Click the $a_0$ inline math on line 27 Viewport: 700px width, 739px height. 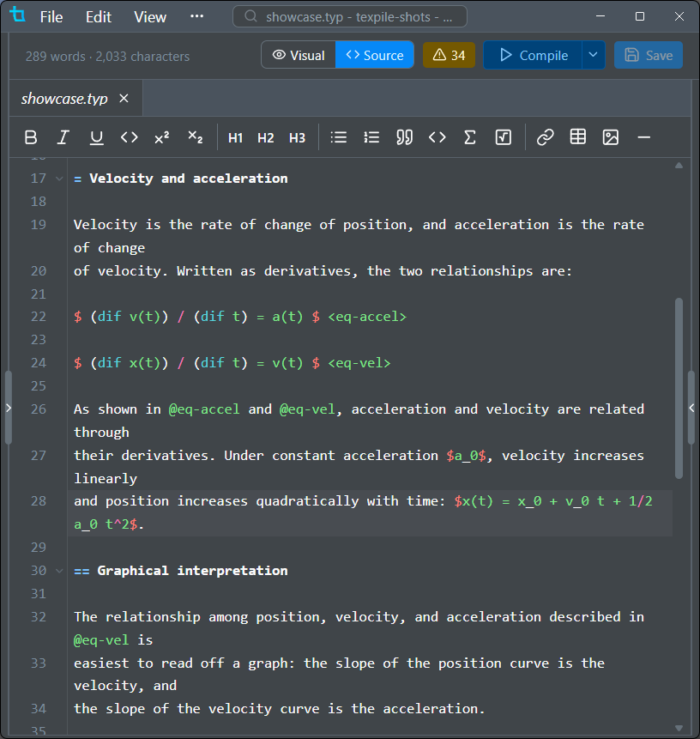pos(467,455)
